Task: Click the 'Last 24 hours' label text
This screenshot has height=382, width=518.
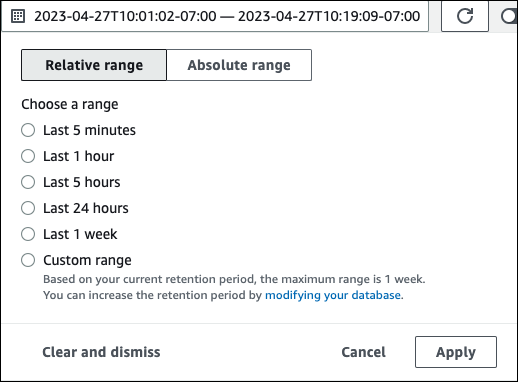Action: point(86,208)
